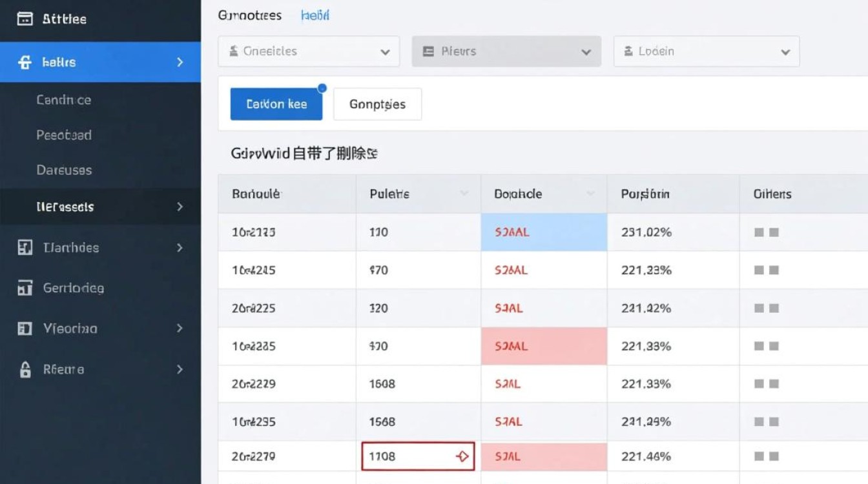Image resolution: width=868 pixels, height=484 pixels.
Task: Follow the blue "hebil" breadcrumb link
Action: click(x=315, y=14)
